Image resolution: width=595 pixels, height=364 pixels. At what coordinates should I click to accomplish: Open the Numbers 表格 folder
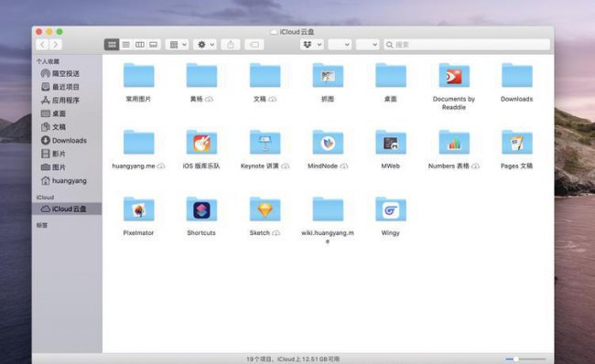point(454,142)
